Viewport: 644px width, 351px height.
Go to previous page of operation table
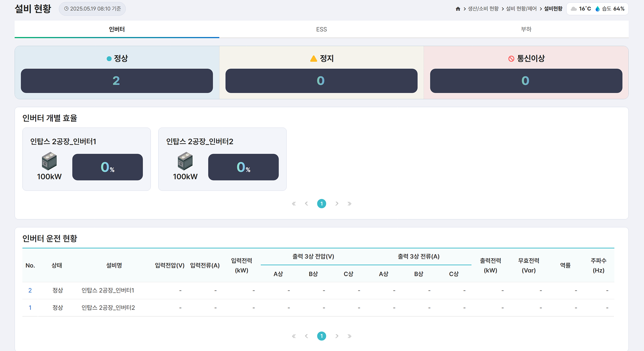[307, 336]
